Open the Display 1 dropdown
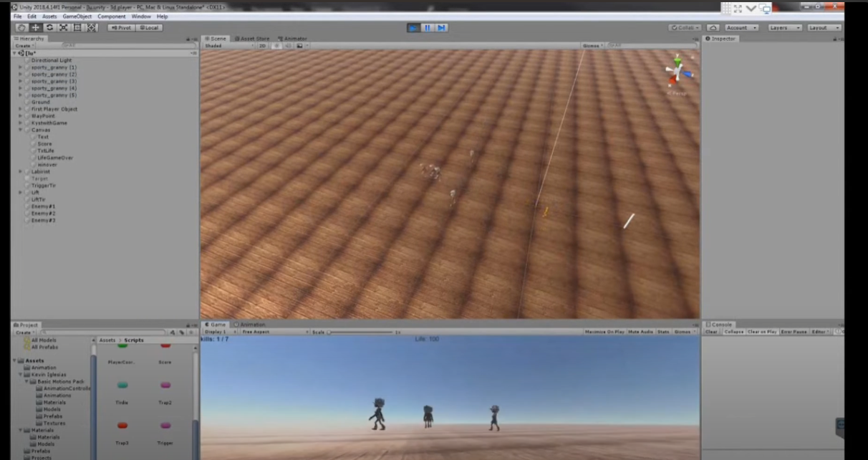868x460 pixels. (221, 332)
